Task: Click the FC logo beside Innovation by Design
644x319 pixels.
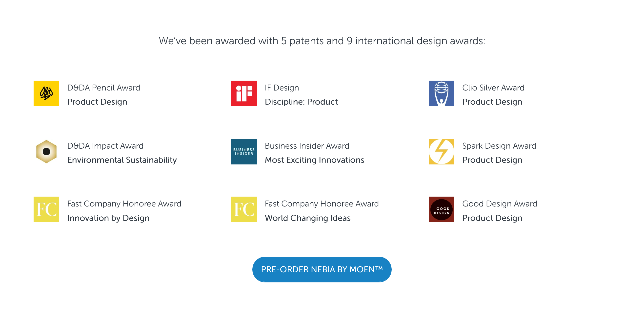Action: point(46,209)
